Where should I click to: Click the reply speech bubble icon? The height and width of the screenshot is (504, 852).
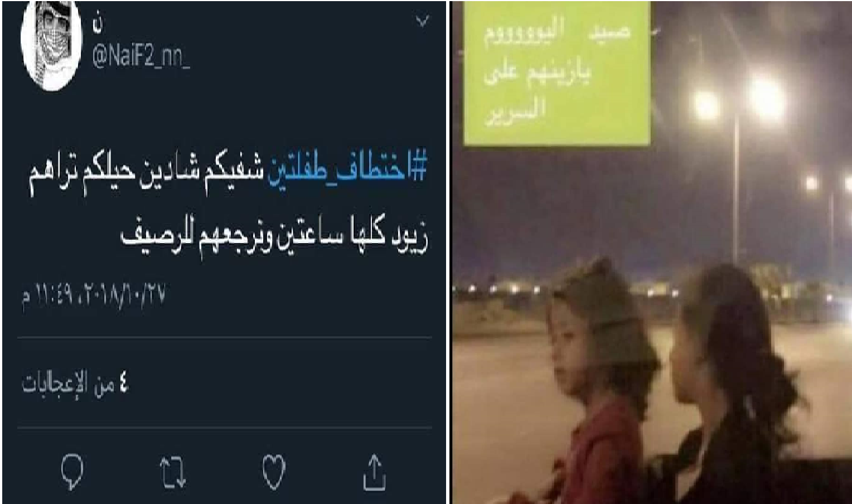click(x=72, y=473)
